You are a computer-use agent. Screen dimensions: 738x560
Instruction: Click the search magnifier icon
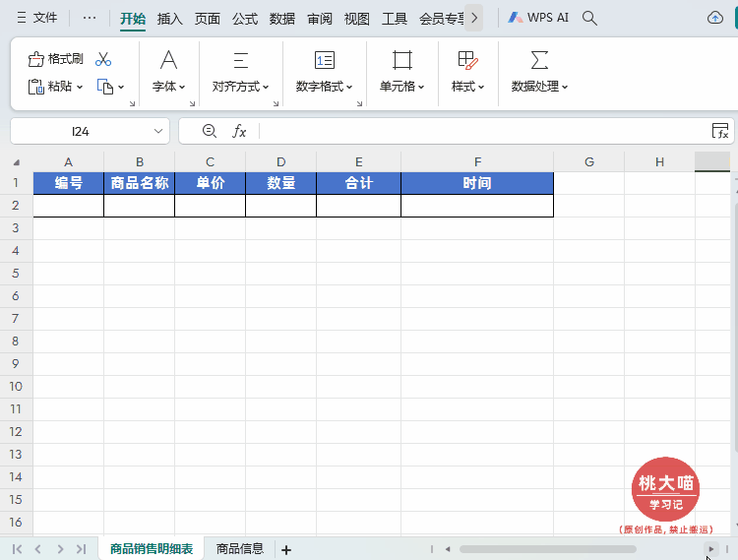589,18
